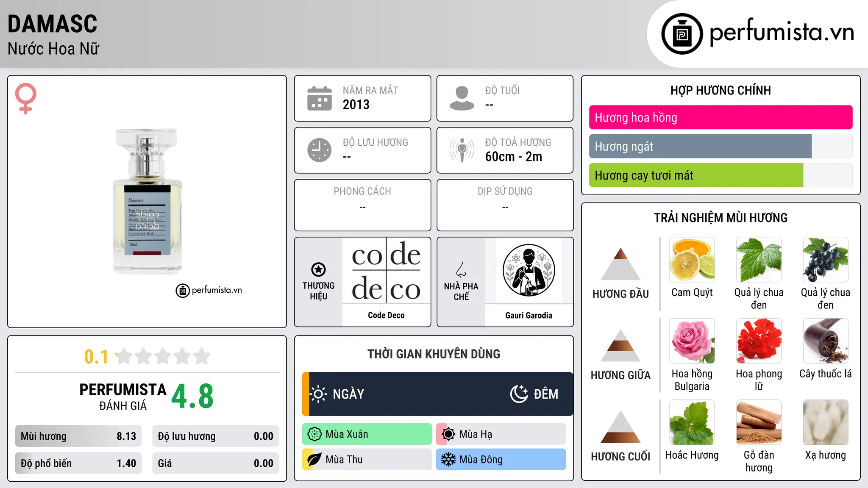The width and height of the screenshot is (868, 488).
Task: Click the Hương đầu pyramid icon
Action: click(620, 263)
